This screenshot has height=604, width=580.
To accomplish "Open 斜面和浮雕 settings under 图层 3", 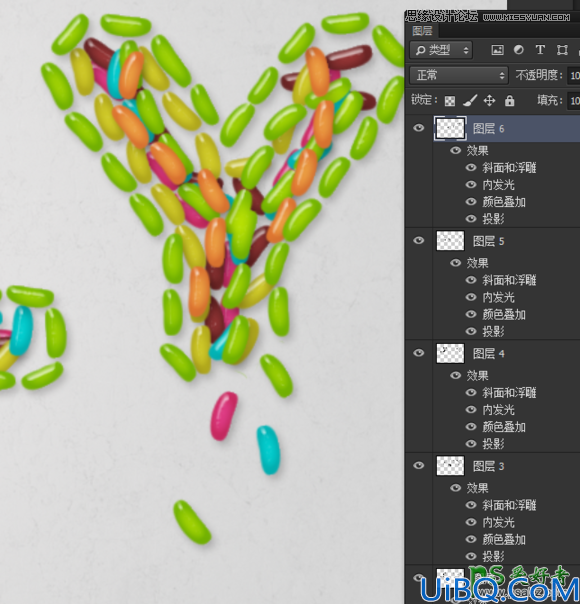I will tap(509, 505).
